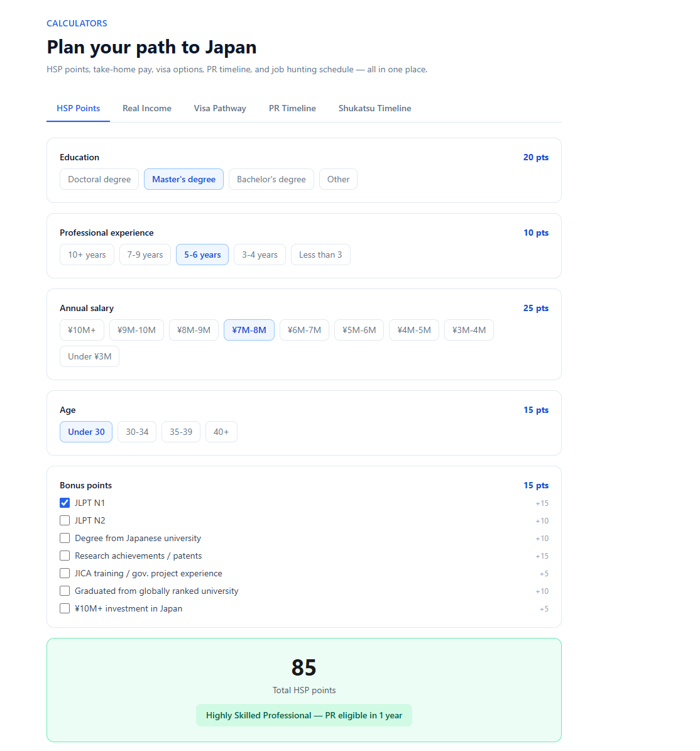
Task: Open the Shukatsu Timeline tab
Action: point(375,108)
